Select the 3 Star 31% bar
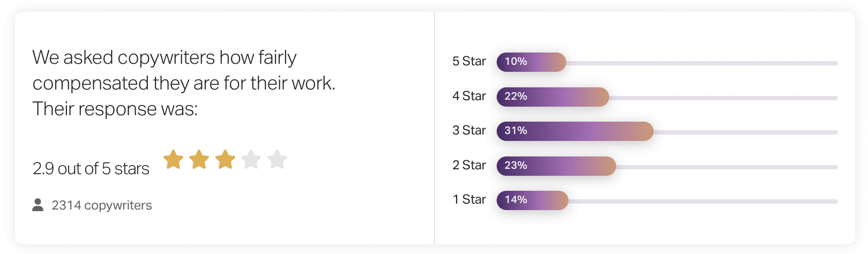 tap(575, 131)
